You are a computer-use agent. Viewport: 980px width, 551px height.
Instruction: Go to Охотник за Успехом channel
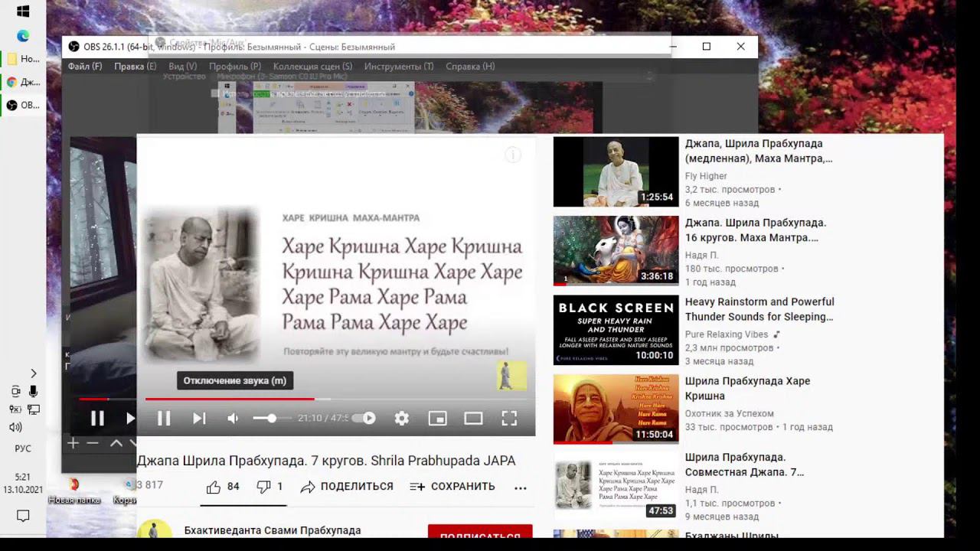click(x=730, y=413)
